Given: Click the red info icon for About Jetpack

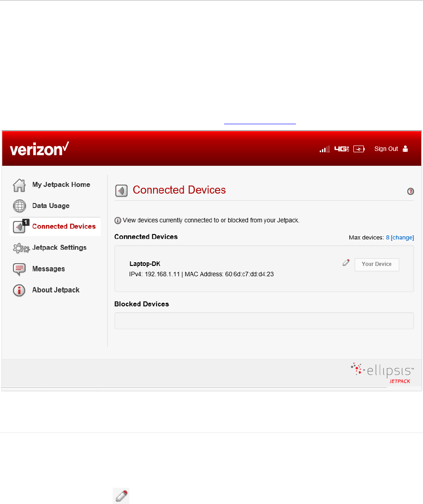Looking at the screenshot, I should (x=19, y=290).
